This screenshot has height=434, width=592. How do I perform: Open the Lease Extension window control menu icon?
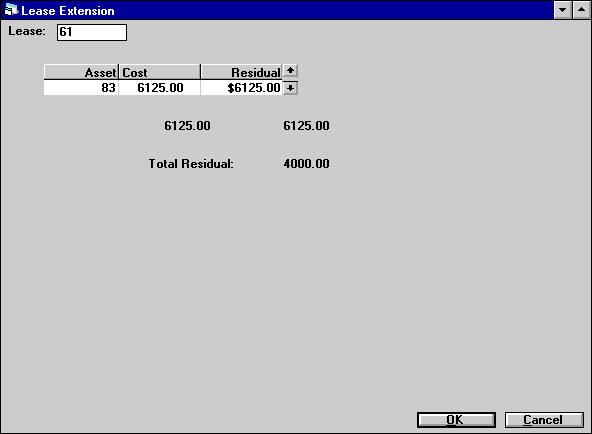tap(11, 10)
